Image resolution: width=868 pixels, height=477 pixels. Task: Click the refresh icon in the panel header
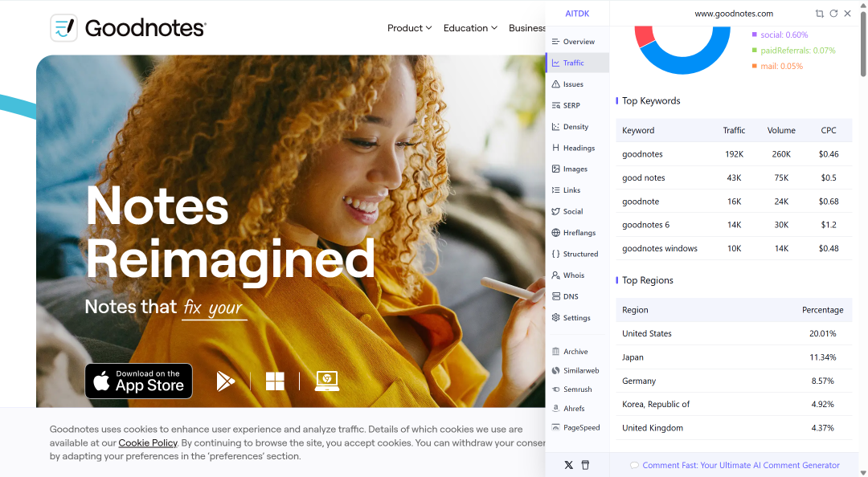[833, 14]
